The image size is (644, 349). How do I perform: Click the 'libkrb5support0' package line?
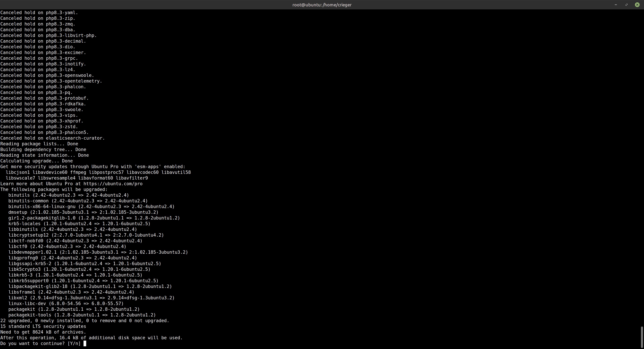coord(83,281)
